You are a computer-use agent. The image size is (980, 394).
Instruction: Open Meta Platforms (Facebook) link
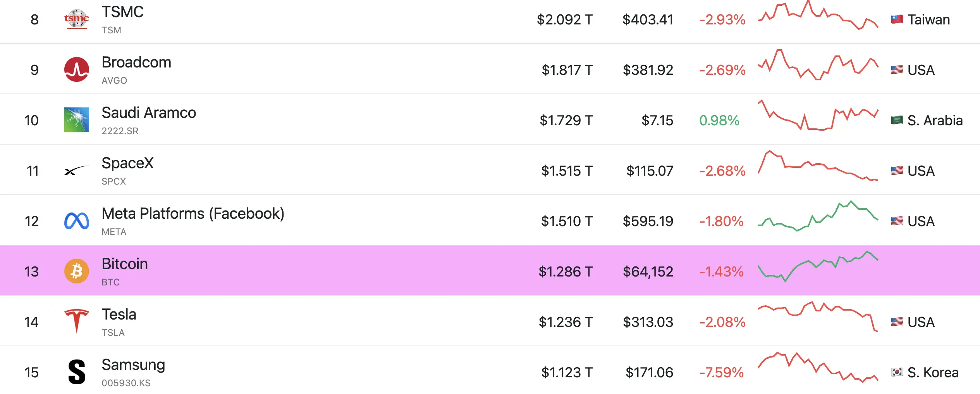point(193,214)
